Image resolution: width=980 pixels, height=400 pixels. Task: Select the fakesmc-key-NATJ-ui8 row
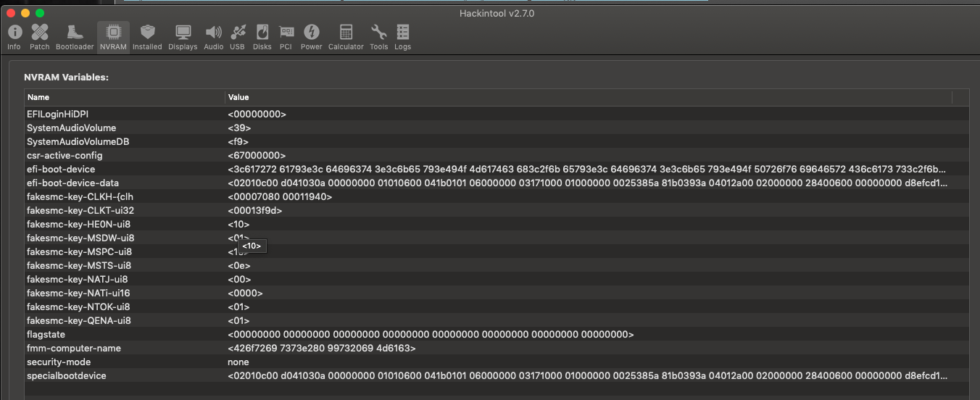click(497, 280)
